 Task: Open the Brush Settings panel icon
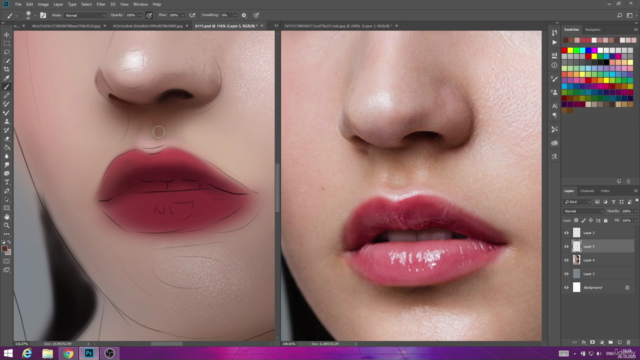tap(43, 15)
